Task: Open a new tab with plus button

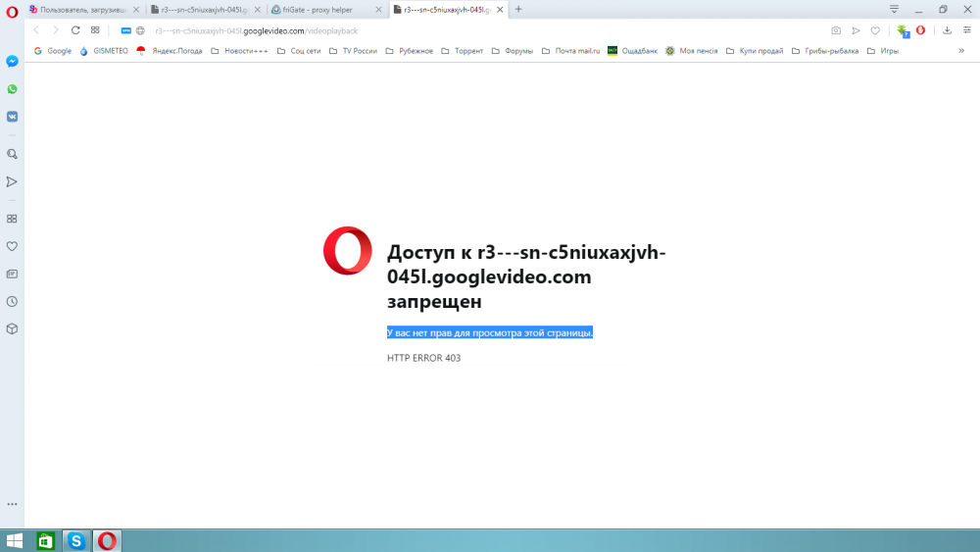Action: coord(518,10)
